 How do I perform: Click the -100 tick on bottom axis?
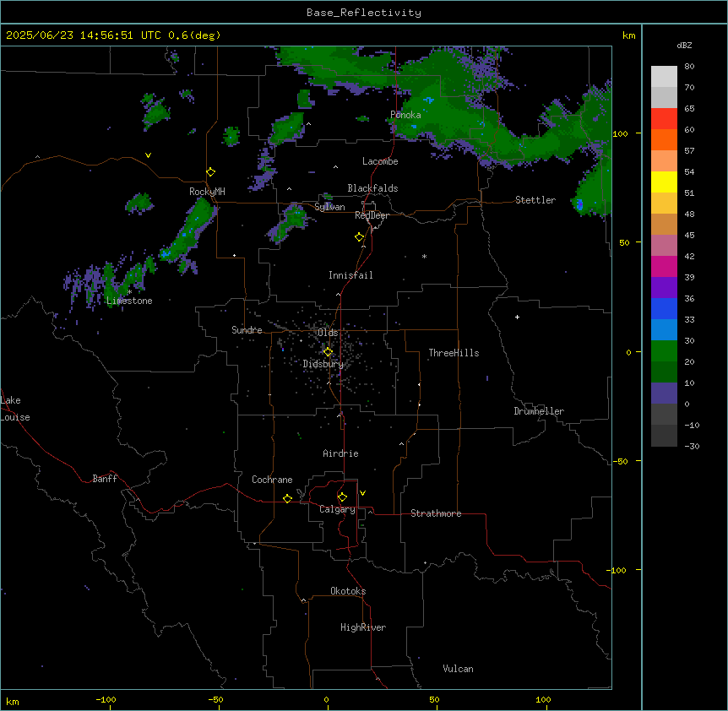coord(106,699)
